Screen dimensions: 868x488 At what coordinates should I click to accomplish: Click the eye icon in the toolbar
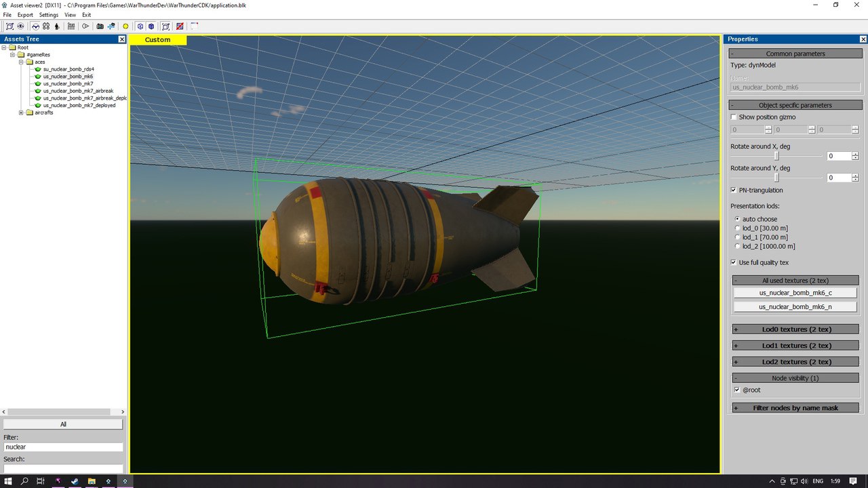pos(20,26)
